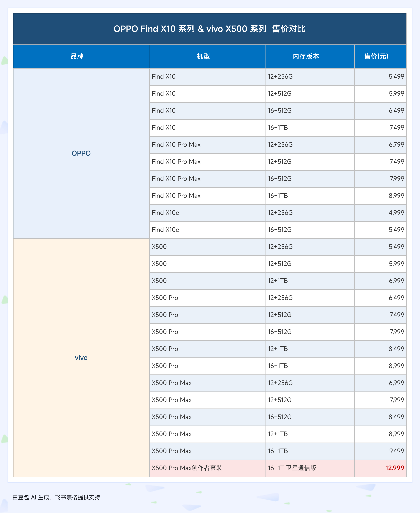Select the 机型 column header

[x=207, y=56]
